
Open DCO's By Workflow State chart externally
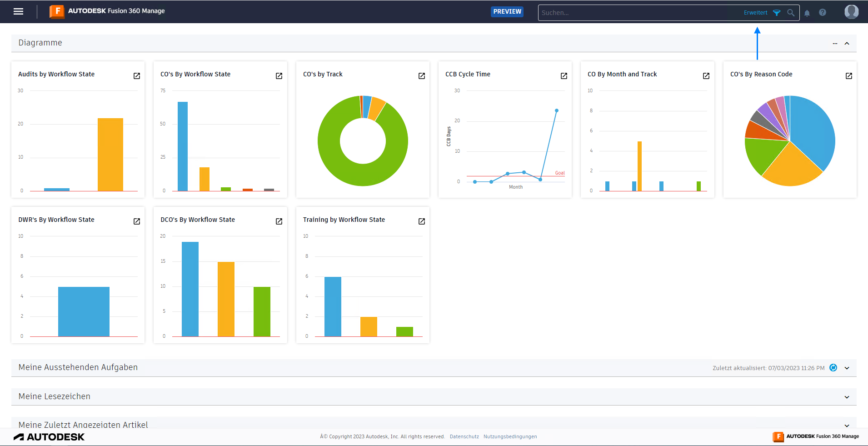click(x=279, y=221)
